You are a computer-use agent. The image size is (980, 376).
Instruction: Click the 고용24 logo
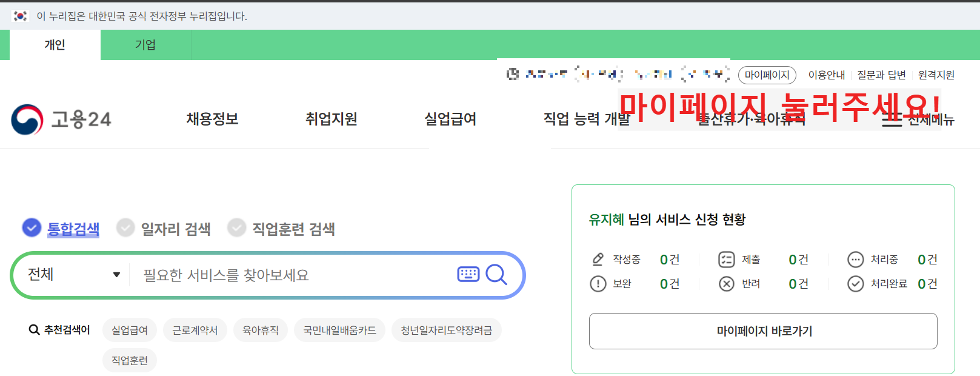pyautogui.click(x=61, y=119)
